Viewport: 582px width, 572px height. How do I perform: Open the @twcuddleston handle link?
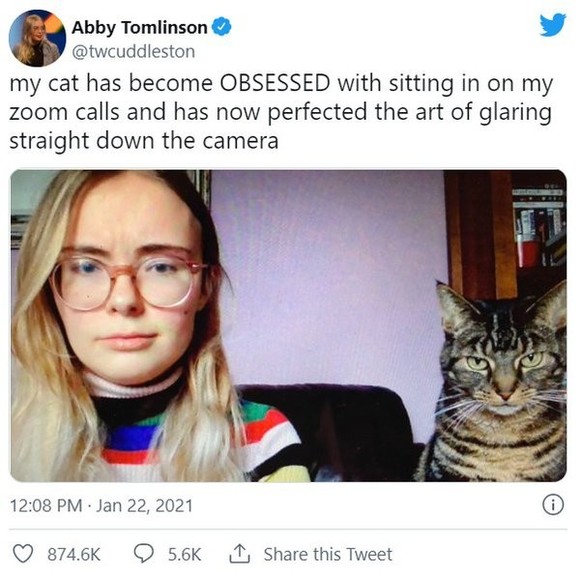133,52
